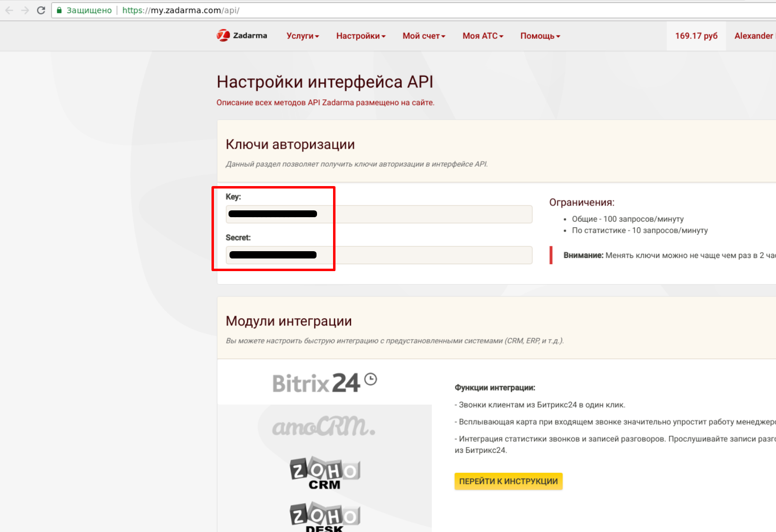Click the 'Secret:' label

(x=238, y=238)
